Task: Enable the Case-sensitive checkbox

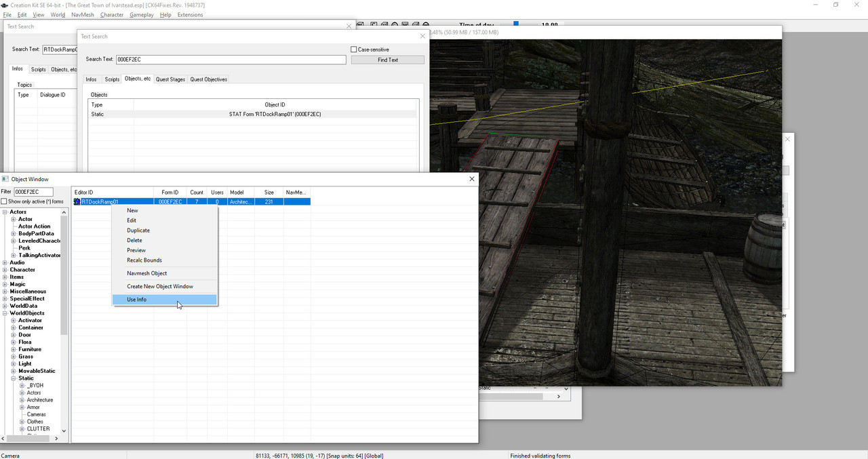Action: (353, 49)
